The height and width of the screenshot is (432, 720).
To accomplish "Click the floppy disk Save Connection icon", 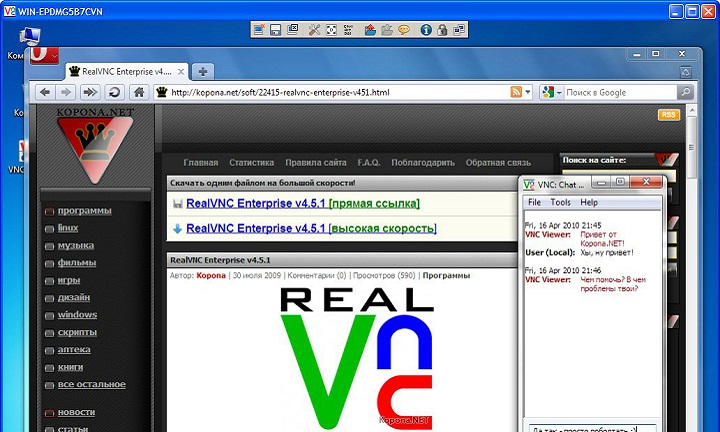I will tap(276, 30).
